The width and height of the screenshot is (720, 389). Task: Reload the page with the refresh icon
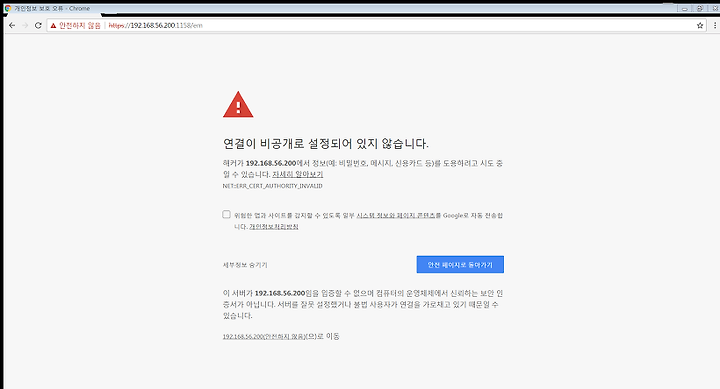[x=38, y=26]
